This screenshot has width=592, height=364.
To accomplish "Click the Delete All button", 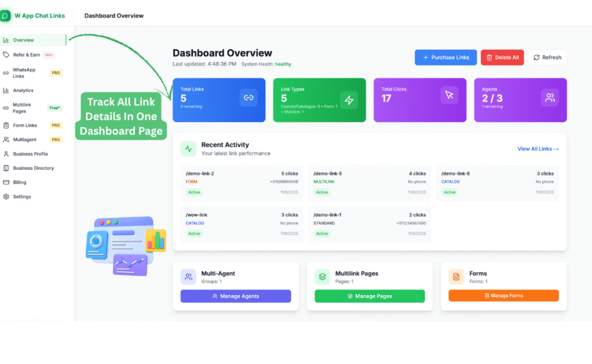I will 502,57.
